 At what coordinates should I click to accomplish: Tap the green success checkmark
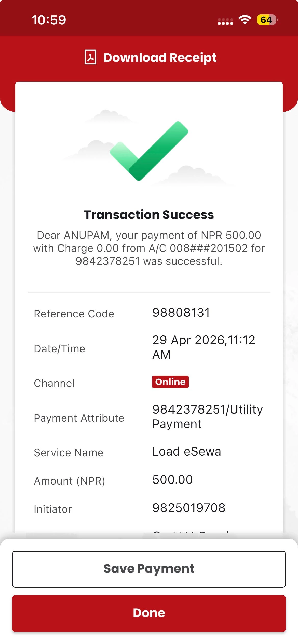pos(149,151)
